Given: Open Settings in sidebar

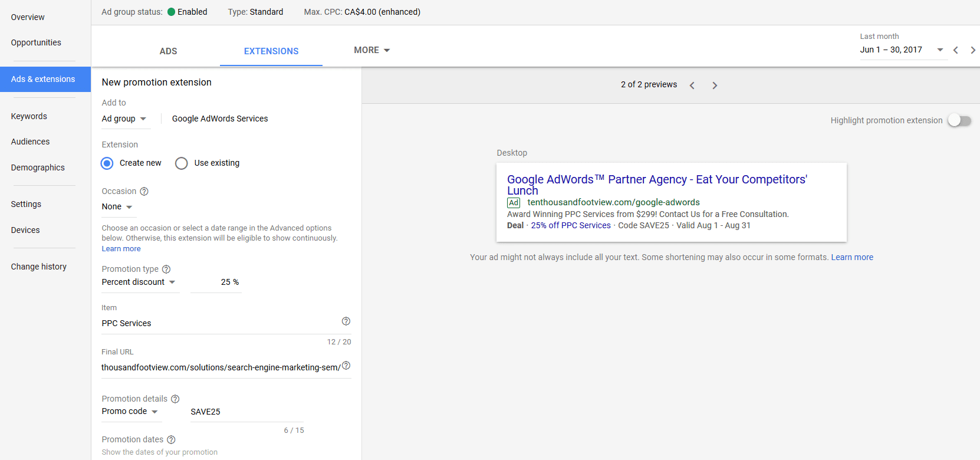Looking at the screenshot, I should [26, 204].
